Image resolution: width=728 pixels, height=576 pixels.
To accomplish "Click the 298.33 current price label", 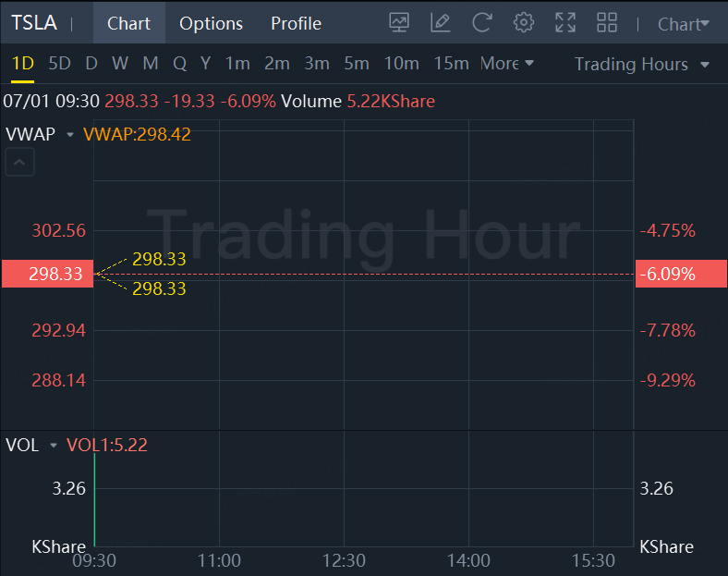I will [x=47, y=274].
